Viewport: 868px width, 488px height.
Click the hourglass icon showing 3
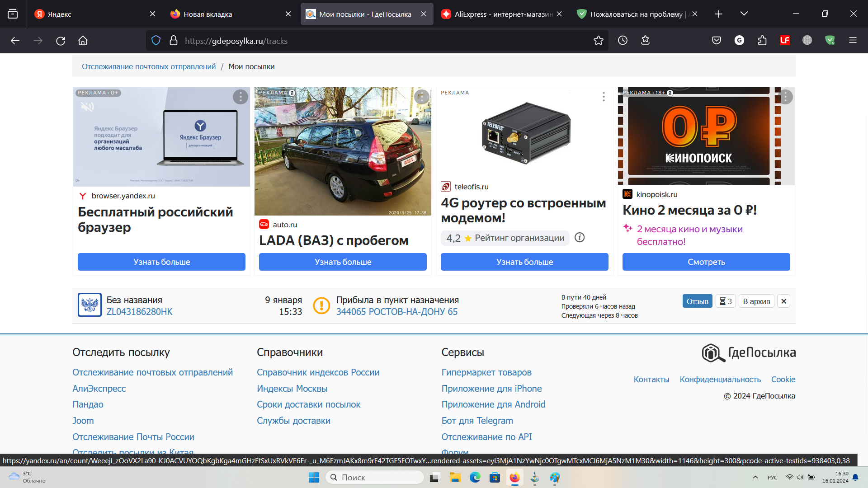[x=726, y=301]
